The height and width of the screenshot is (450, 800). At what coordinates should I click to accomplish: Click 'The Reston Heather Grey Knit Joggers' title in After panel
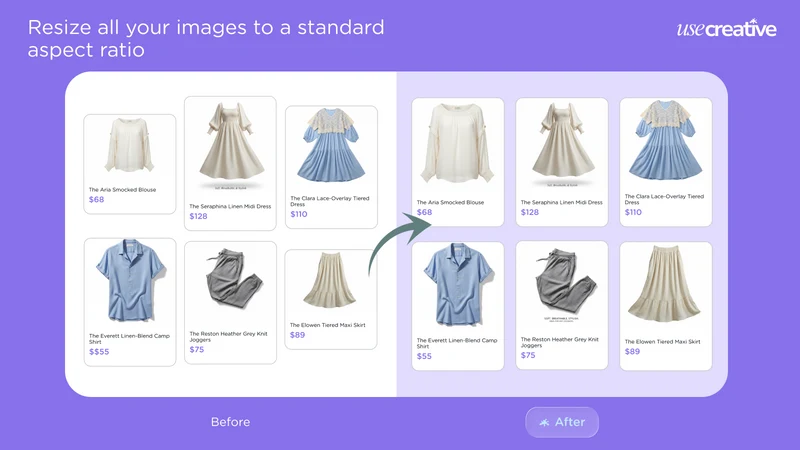pyautogui.click(x=559, y=342)
